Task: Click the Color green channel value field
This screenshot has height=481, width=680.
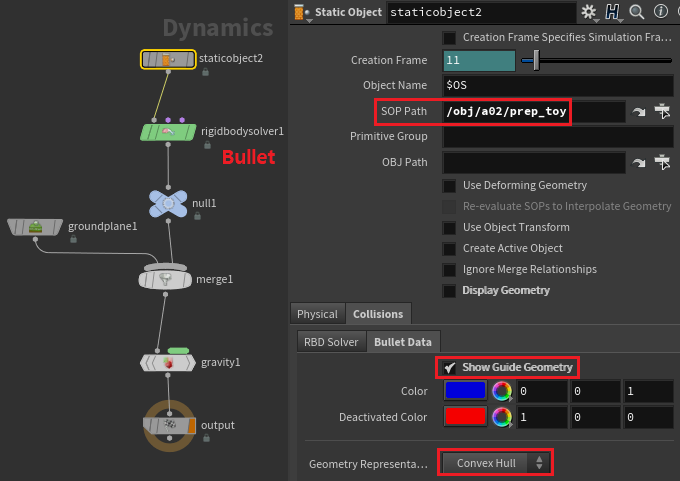Action: tap(595, 391)
